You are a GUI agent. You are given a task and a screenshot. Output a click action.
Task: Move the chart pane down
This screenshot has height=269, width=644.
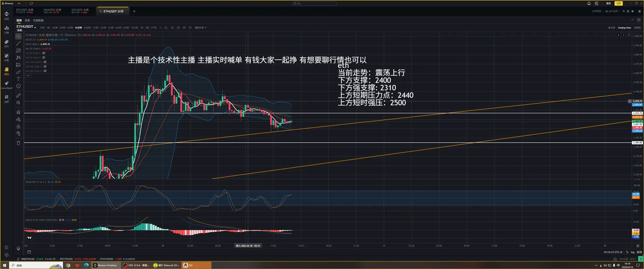coord(618,35)
